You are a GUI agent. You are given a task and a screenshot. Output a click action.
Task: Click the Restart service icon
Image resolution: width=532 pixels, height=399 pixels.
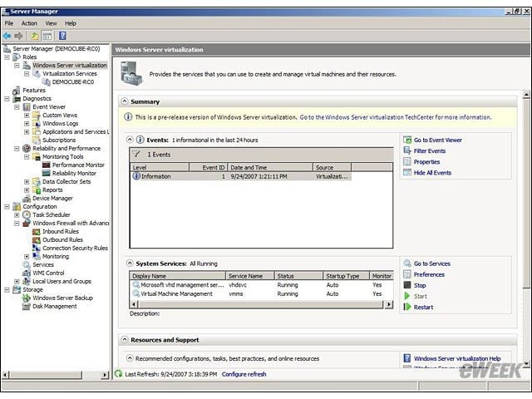point(407,307)
